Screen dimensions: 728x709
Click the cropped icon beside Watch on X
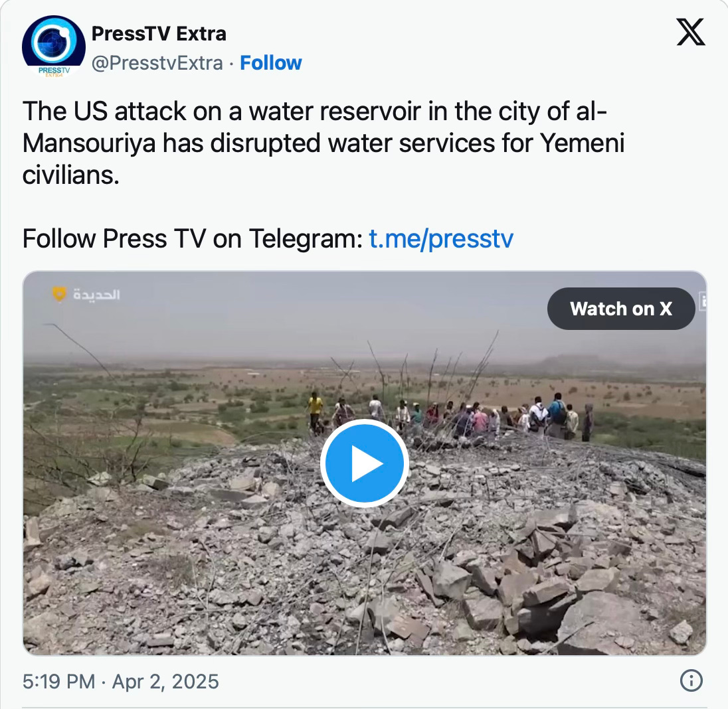pyautogui.click(x=703, y=300)
